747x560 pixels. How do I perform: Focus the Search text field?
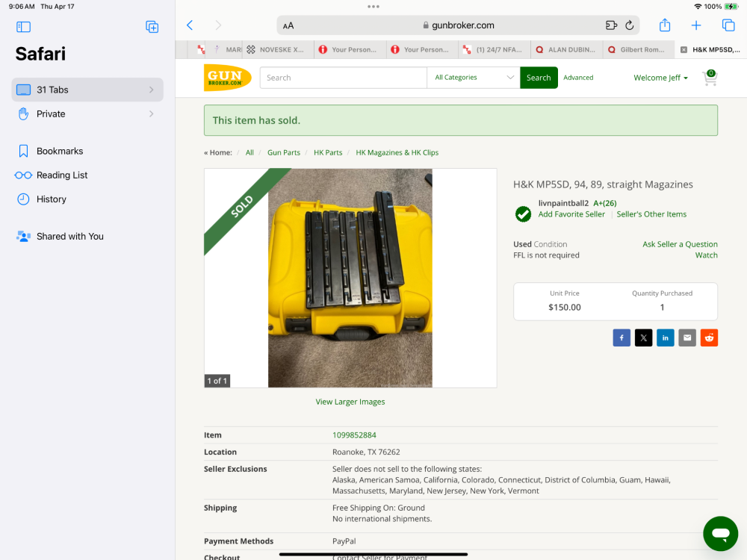[x=344, y=78]
